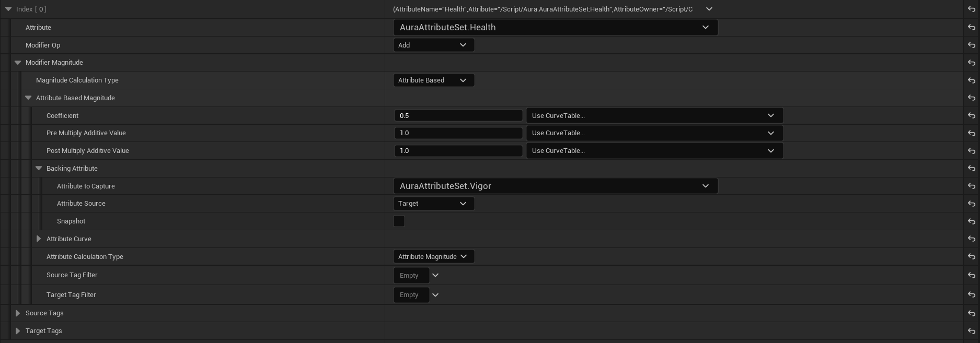The width and height of the screenshot is (980, 343).
Task: Open AuraAttributeSet.Health attribute dropdown
Action: pyautogui.click(x=555, y=27)
